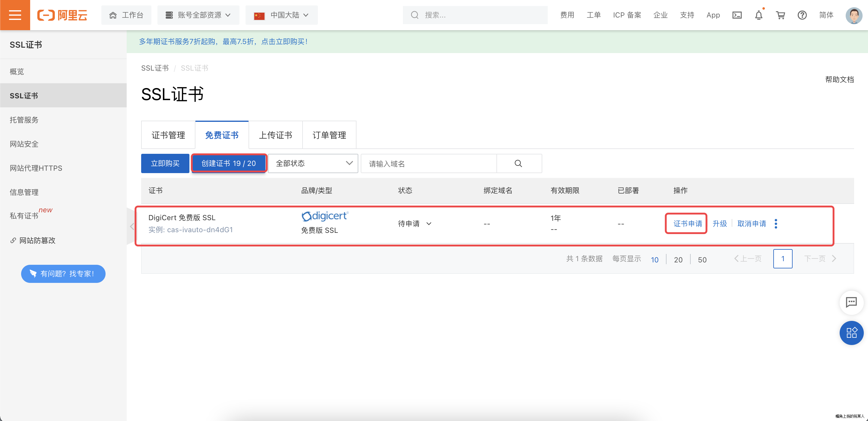The height and width of the screenshot is (421, 868).
Task: Open the shopping cart
Action: [x=781, y=15]
